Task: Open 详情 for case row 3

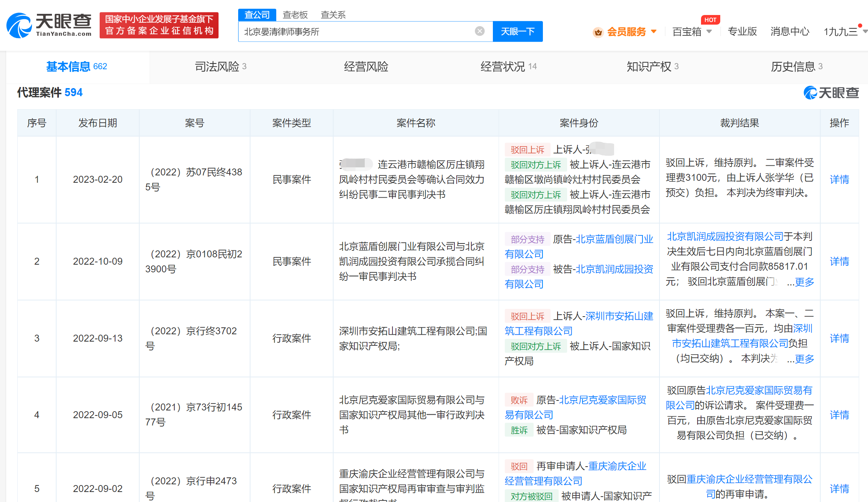Action: click(x=839, y=339)
